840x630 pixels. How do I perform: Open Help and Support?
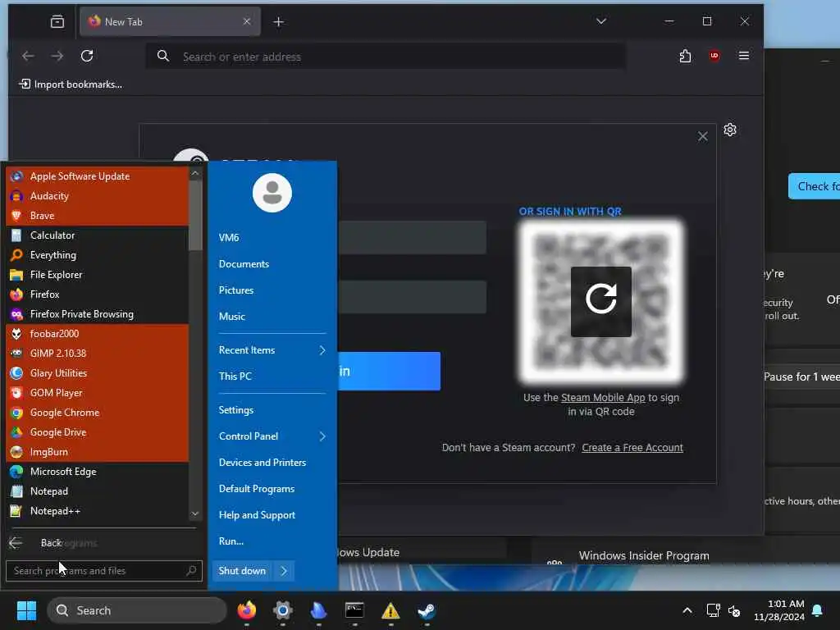tap(257, 515)
